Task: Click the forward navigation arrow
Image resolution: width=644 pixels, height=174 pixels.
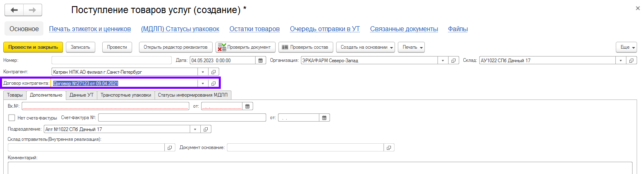Action: tap(33, 10)
